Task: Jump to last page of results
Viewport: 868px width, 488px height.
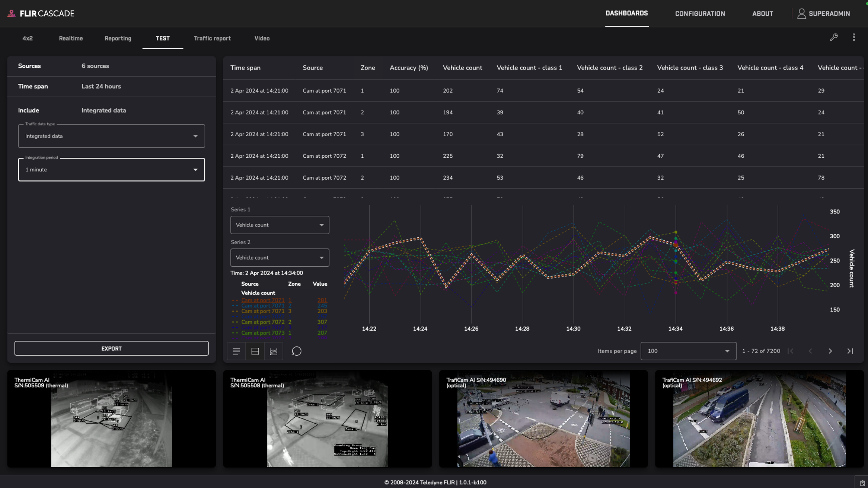Action: point(850,351)
